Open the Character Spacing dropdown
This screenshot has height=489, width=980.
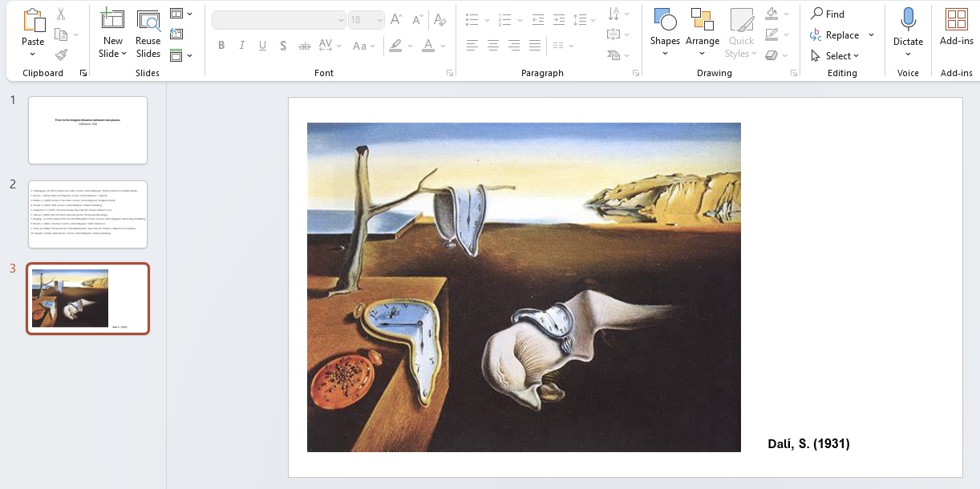point(330,46)
